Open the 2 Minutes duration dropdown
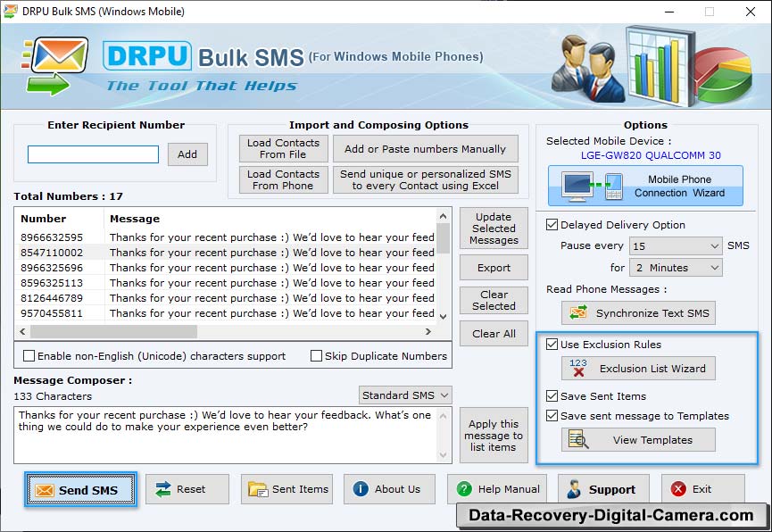772x532 pixels. tap(676, 268)
